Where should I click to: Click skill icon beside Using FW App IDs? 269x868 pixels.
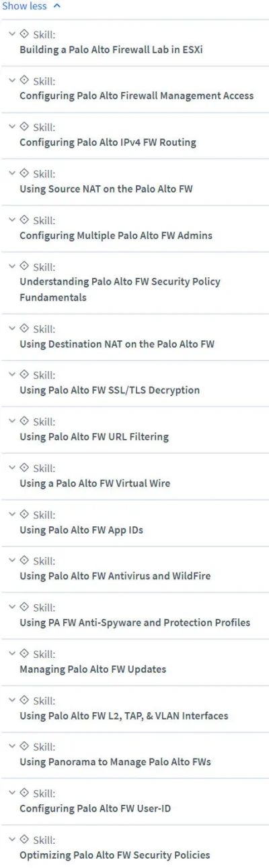pyautogui.click(x=25, y=514)
